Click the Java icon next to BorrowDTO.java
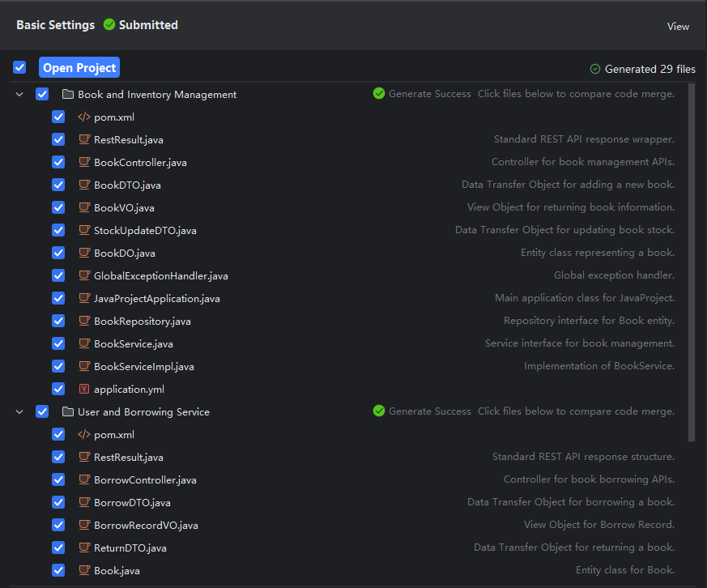This screenshot has height=588, width=707. coord(84,503)
